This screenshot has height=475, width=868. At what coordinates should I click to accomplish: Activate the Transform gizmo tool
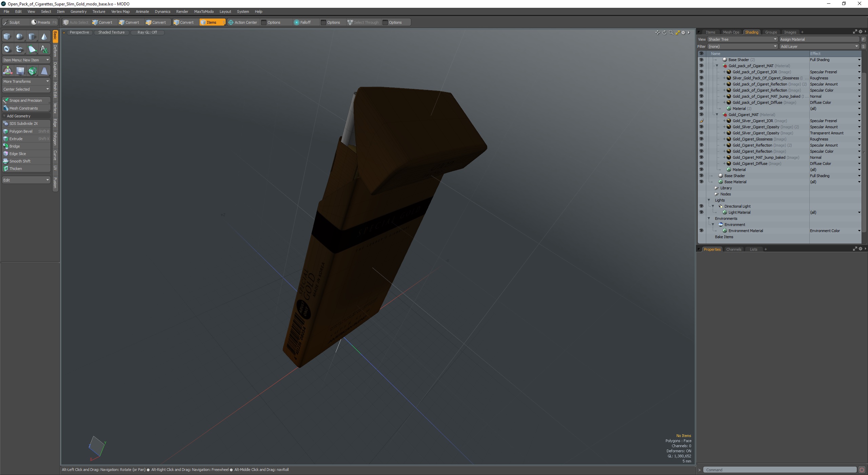click(x=7, y=71)
